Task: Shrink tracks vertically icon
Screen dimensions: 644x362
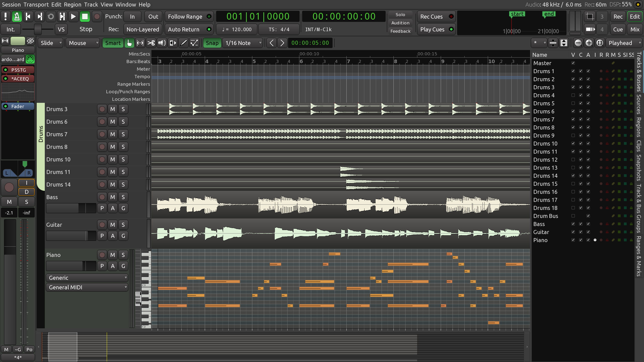Action: click(x=553, y=43)
